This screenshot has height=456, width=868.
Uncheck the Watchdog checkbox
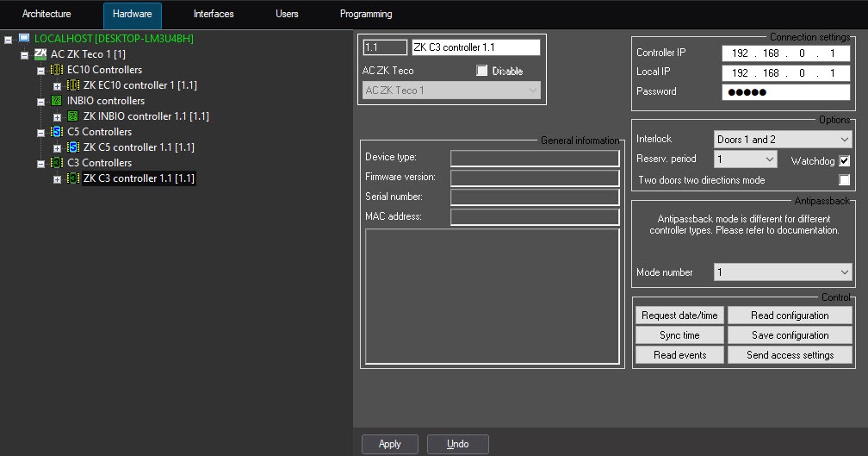point(844,160)
